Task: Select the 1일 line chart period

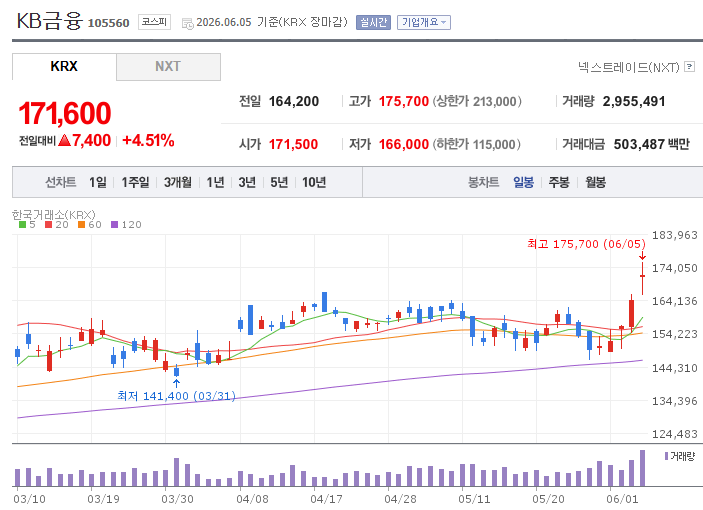Action: pos(98,182)
